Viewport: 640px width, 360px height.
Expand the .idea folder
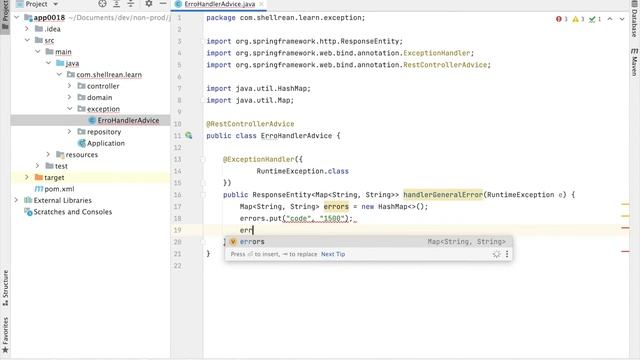pos(27,29)
